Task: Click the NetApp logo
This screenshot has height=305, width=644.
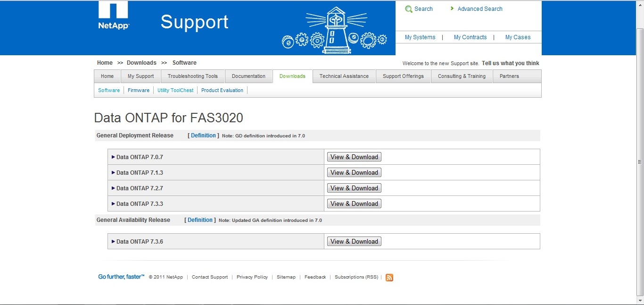Action: point(113,16)
